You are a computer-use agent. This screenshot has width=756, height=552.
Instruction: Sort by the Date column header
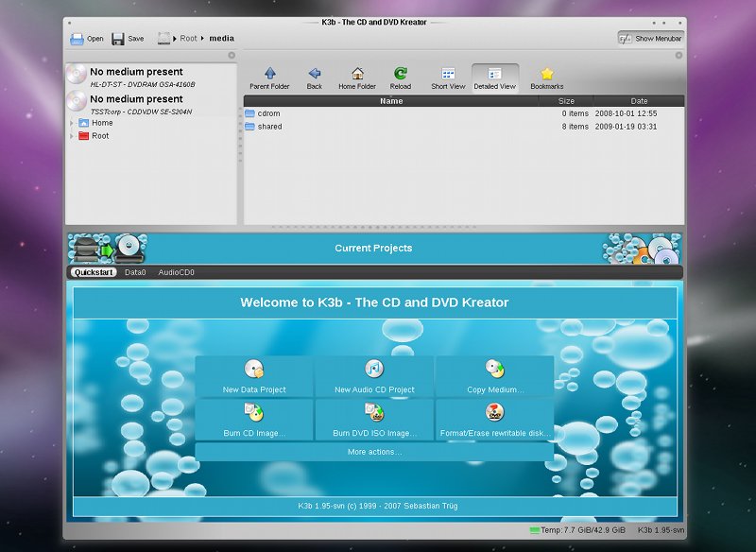[639, 101]
